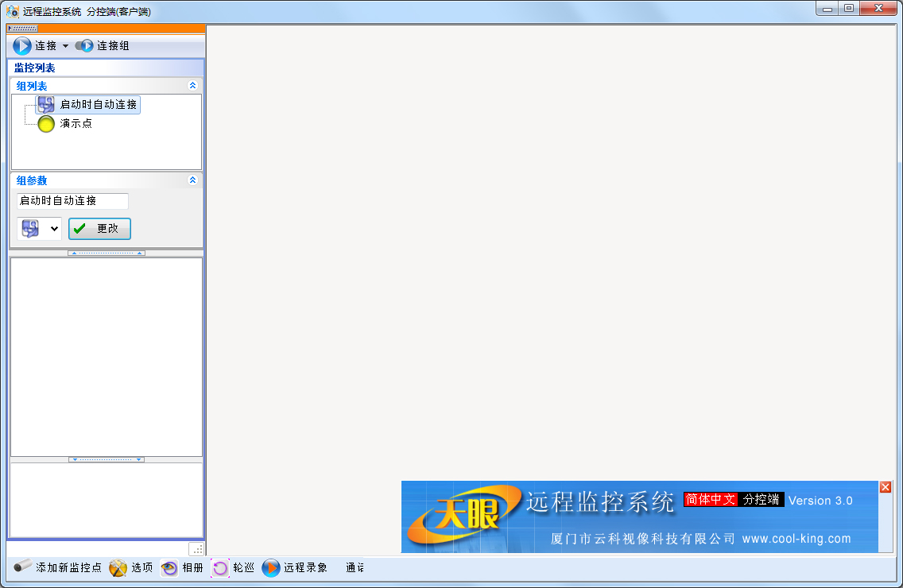Click the 更改 button with green checkmark
Screen dimensions: 903x588
(x=99, y=229)
